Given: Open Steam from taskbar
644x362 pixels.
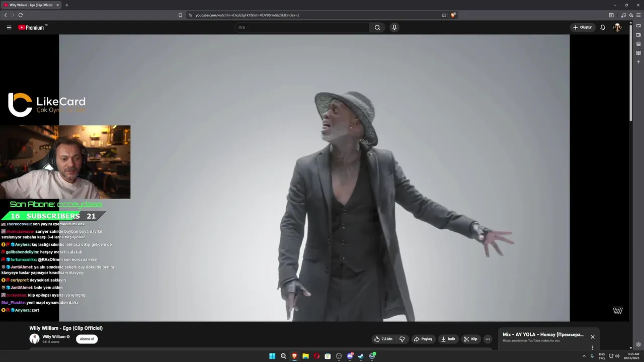Looking at the screenshot, I should (361, 356).
